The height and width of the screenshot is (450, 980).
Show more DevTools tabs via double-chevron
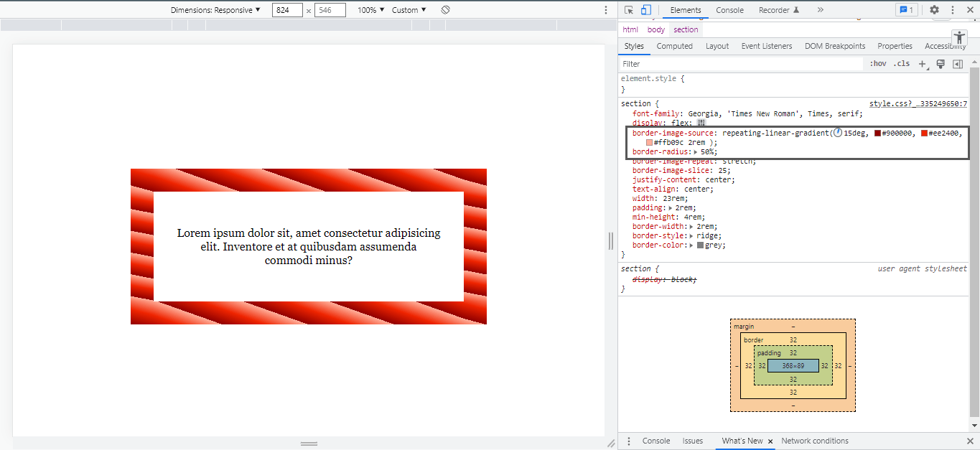point(821,10)
